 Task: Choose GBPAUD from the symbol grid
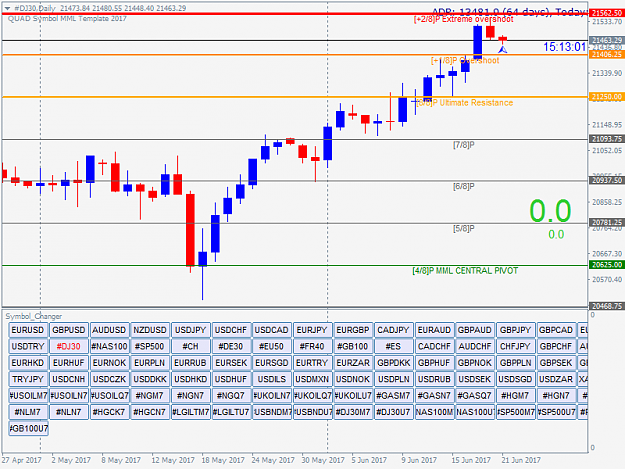click(475, 330)
